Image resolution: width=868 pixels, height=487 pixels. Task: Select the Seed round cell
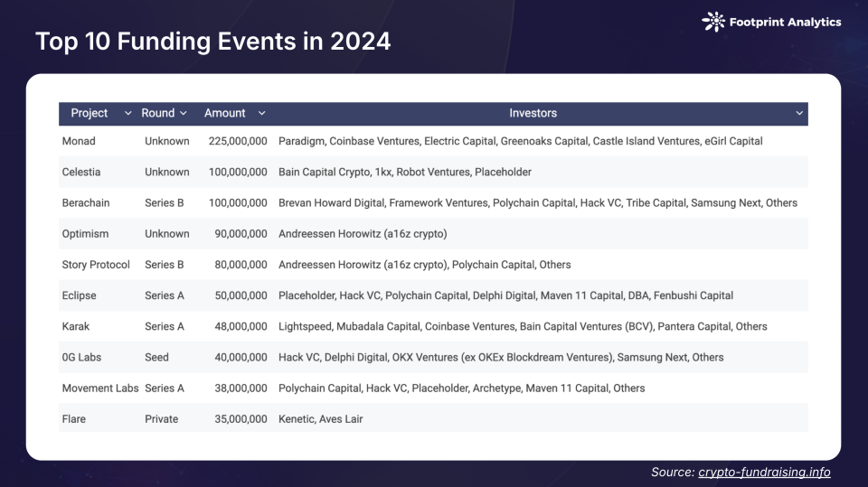[156, 357]
